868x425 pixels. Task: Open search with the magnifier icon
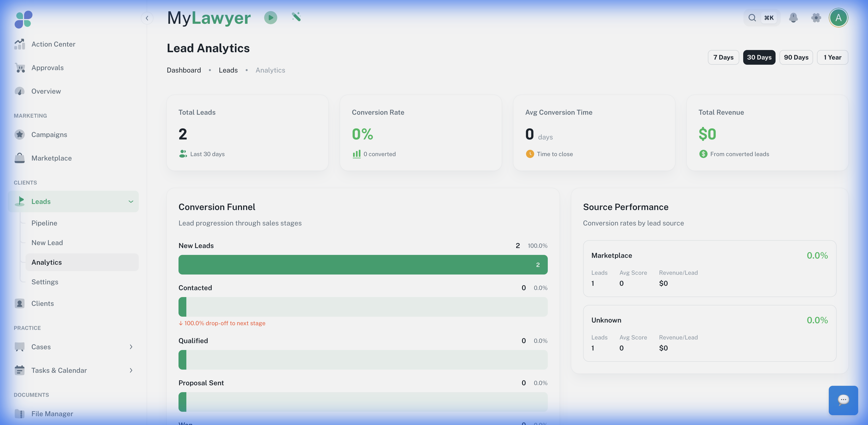tap(752, 18)
